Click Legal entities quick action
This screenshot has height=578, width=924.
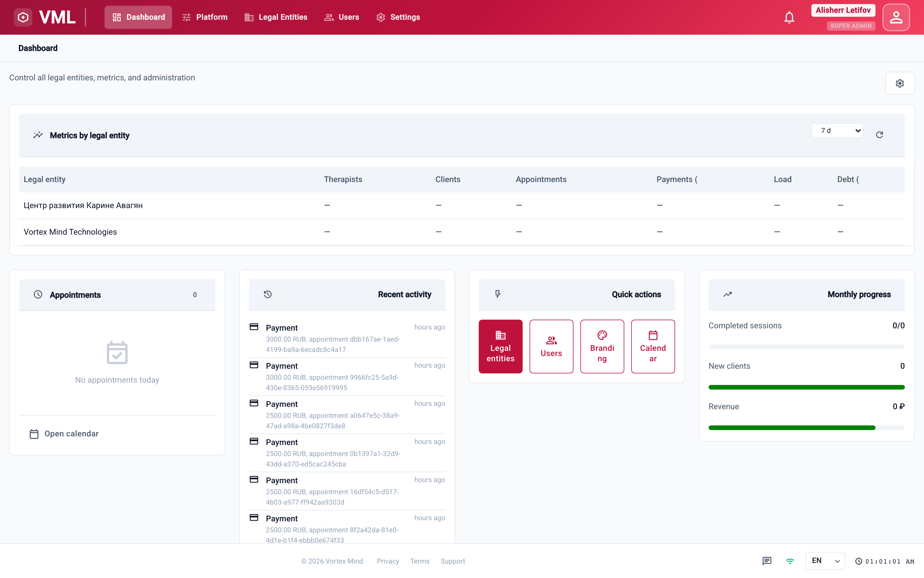[x=500, y=346]
